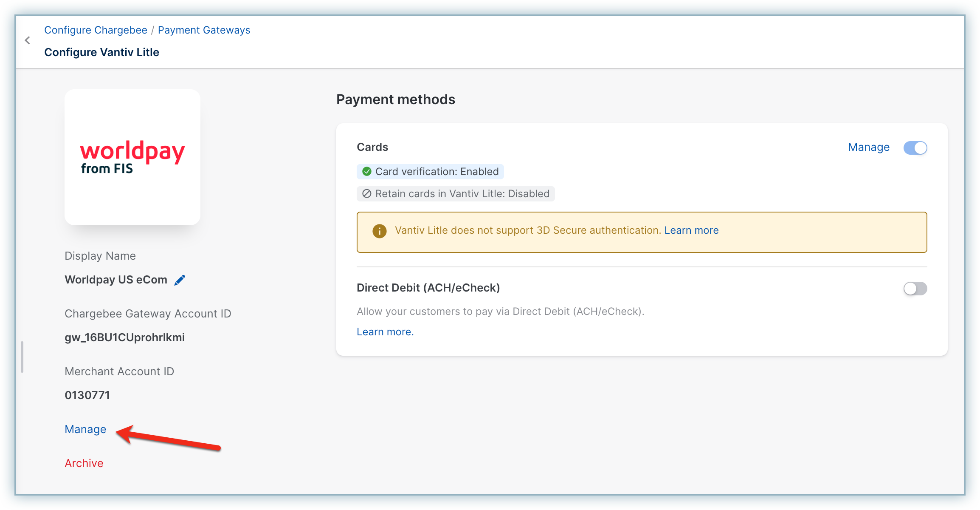Disable the Cards payment toggle
The height and width of the screenshot is (510, 980).
(915, 148)
